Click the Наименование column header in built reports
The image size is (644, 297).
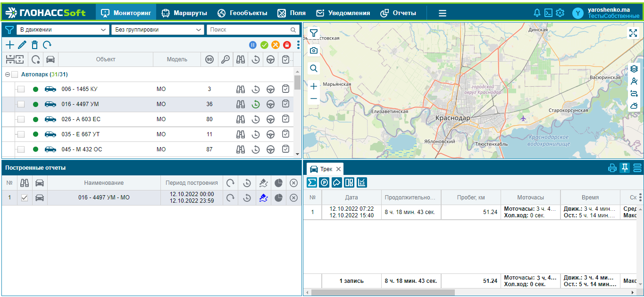[104, 182]
